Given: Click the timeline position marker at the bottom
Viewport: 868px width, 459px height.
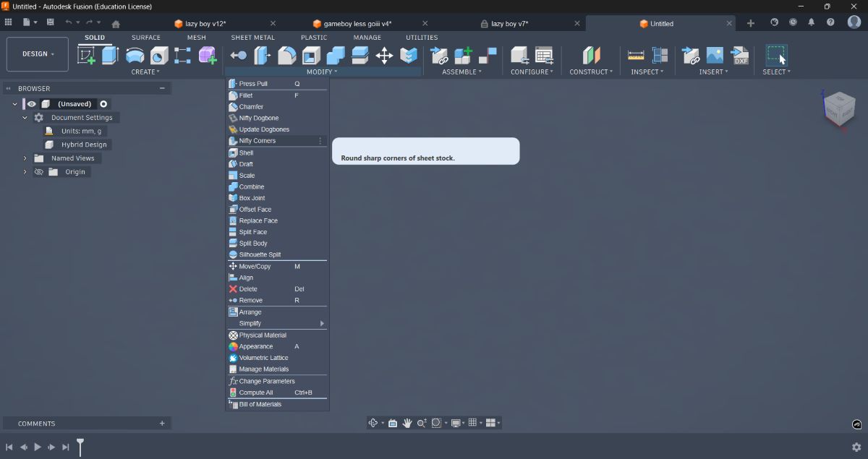Looking at the screenshot, I should (x=80, y=447).
